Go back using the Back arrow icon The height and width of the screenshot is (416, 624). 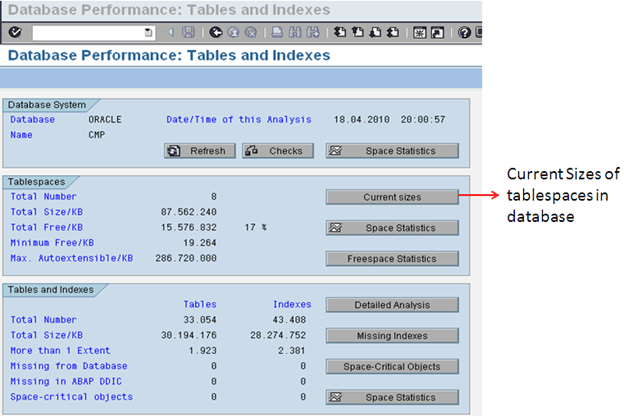pos(216,32)
